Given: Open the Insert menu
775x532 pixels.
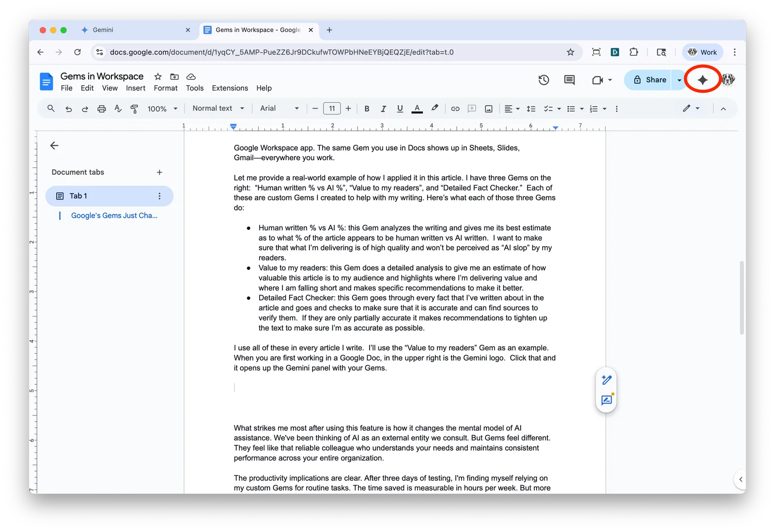Looking at the screenshot, I should coord(136,88).
